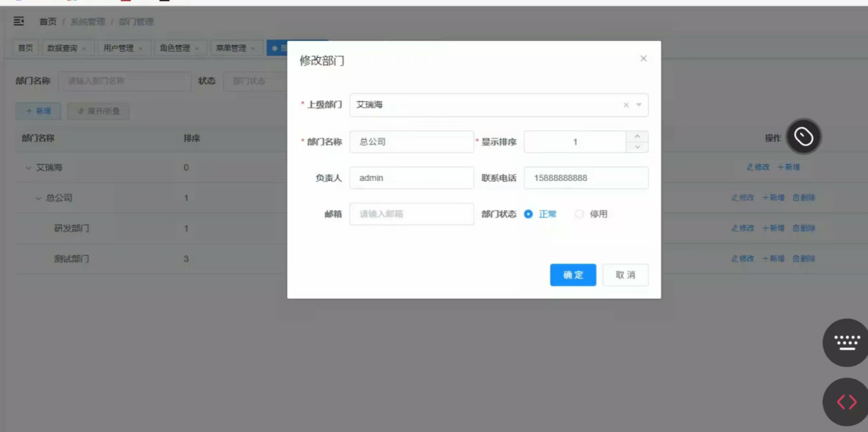868x432 pixels.
Task: Click the 取消 button in the dialog
Action: [x=625, y=275]
